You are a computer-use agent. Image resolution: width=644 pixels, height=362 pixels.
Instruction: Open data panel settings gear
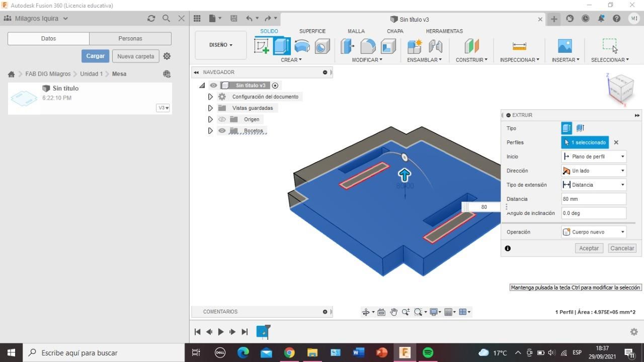(x=167, y=56)
